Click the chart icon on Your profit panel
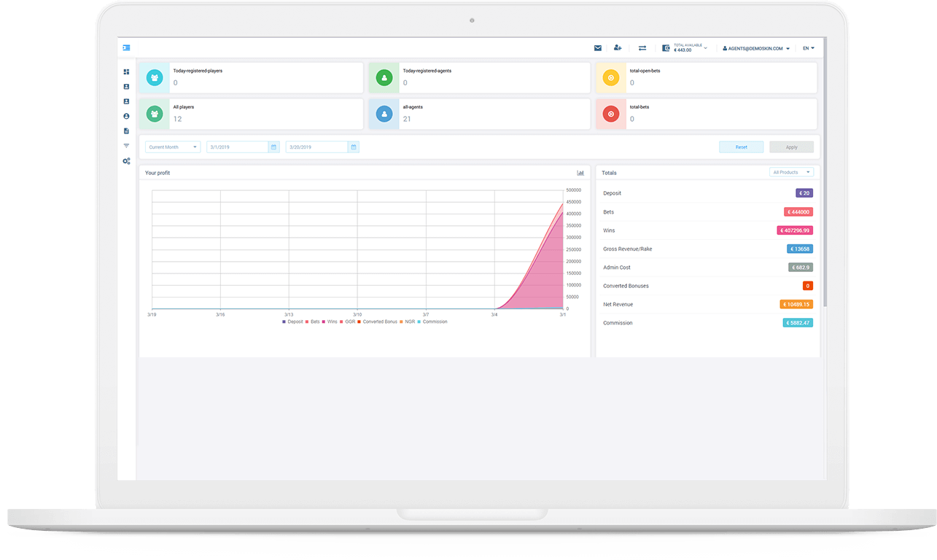Viewport: 937px width, 560px height. (x=580, y=172)
